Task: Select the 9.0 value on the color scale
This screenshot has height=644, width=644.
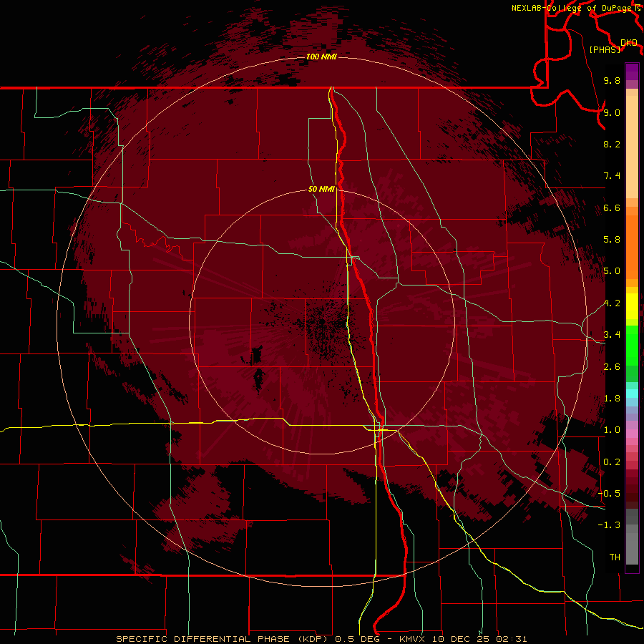Action: point(612,112)
